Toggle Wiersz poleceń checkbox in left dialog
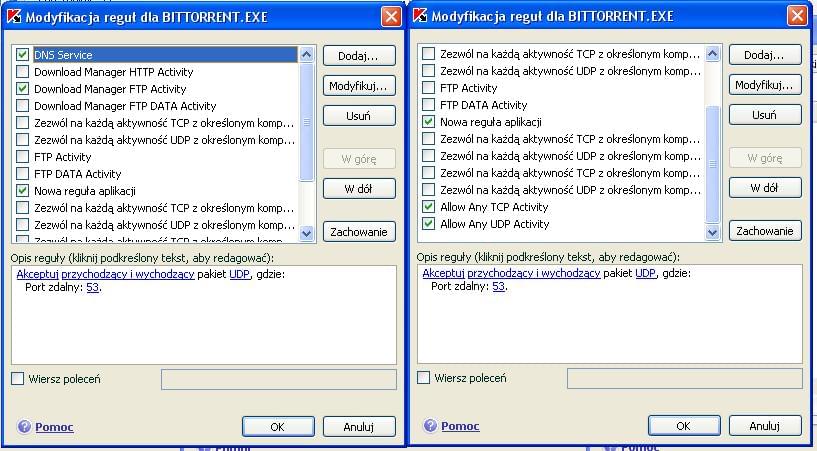The height and width of the screenshot is (451, 817). [x=18, y=379]
